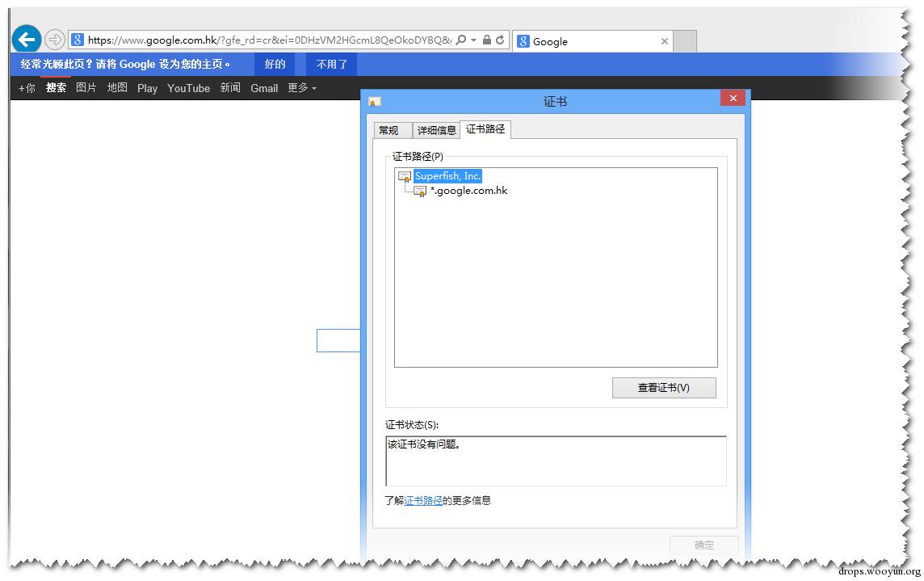Open 地图 in Google navigation bar

pyautogui.click(x=116, y=87)
